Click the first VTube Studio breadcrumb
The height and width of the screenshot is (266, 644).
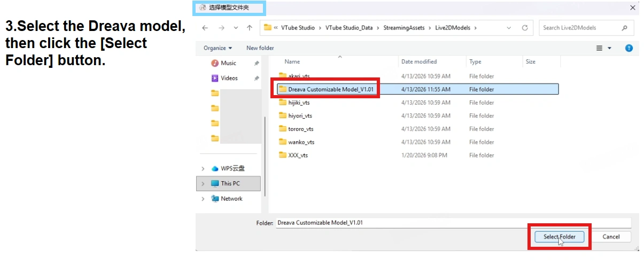pos(298,28)
